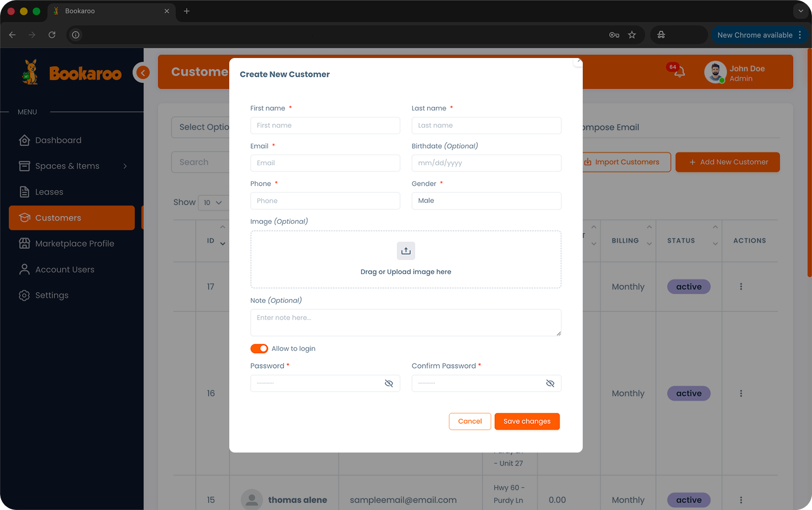Cancel the Create New Customer dialog
Viewport: 812px width, 510px height.
click(x=470, y=421)
